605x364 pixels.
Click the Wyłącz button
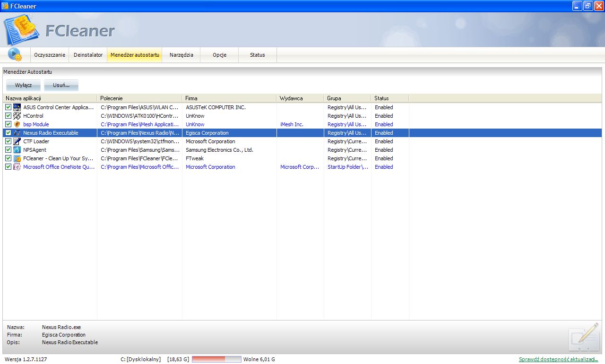[23, 85]
